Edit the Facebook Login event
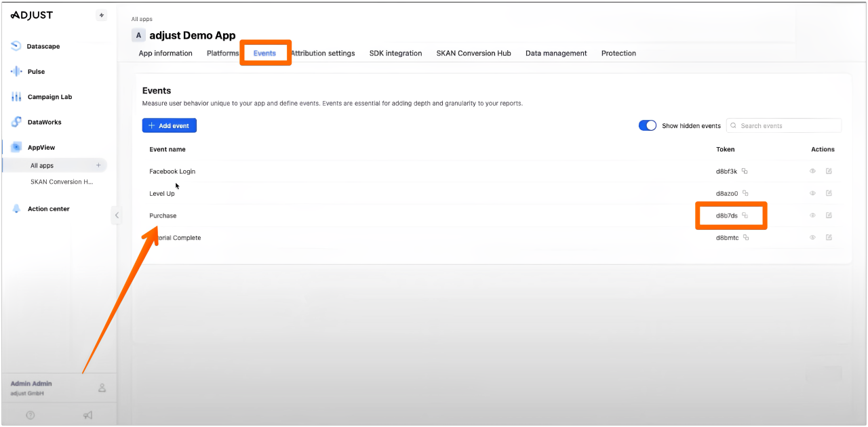The width and height of the screenshot is (868, 427). (x=829, y=171)
